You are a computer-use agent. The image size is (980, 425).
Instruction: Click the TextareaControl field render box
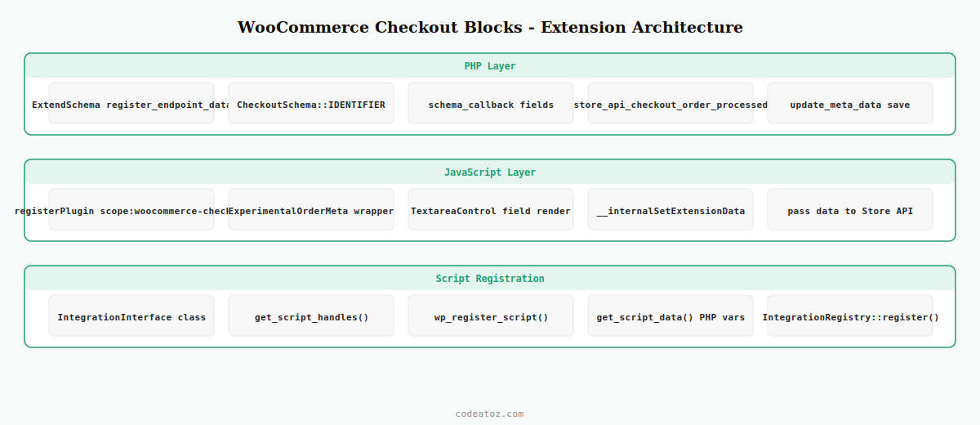tap(491, 209)
